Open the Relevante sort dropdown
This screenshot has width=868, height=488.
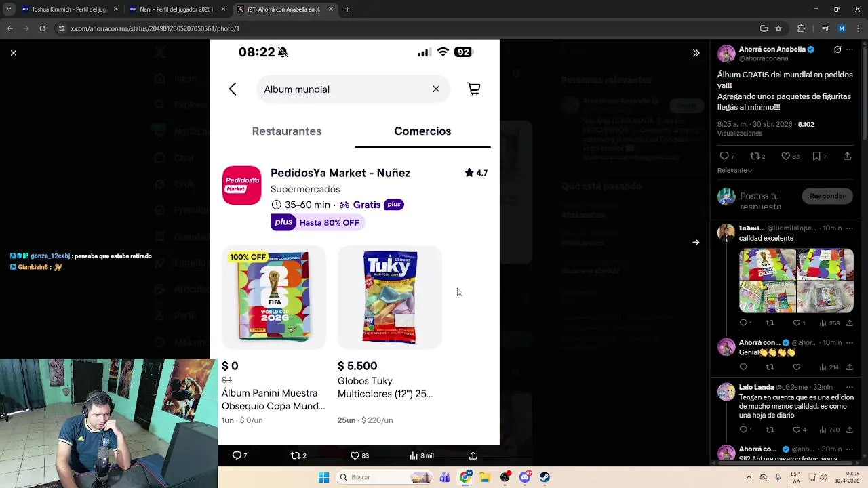click(x=734, y=170)
